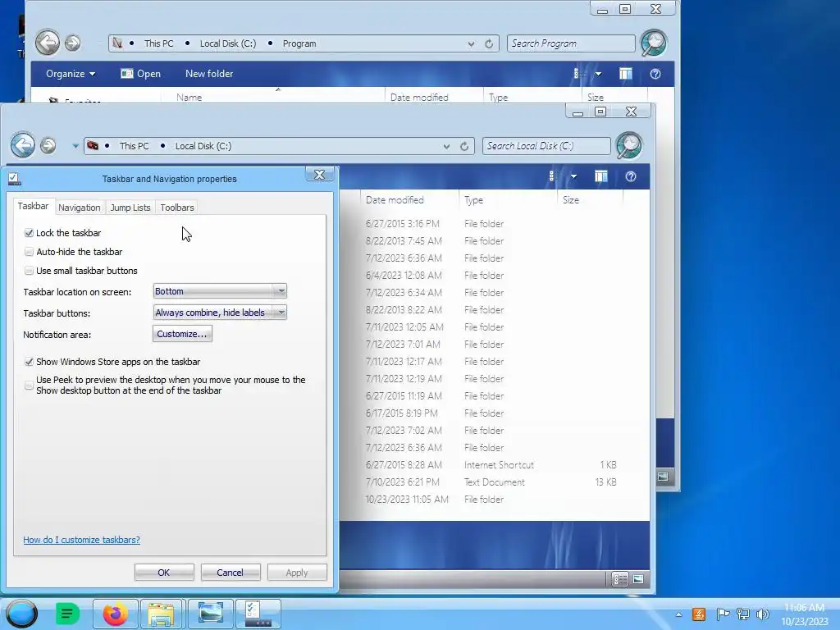The height and width of the screenshot is (630, 840).
Task: Open the picture viewer taskbar button
Action: coord(210,614)
